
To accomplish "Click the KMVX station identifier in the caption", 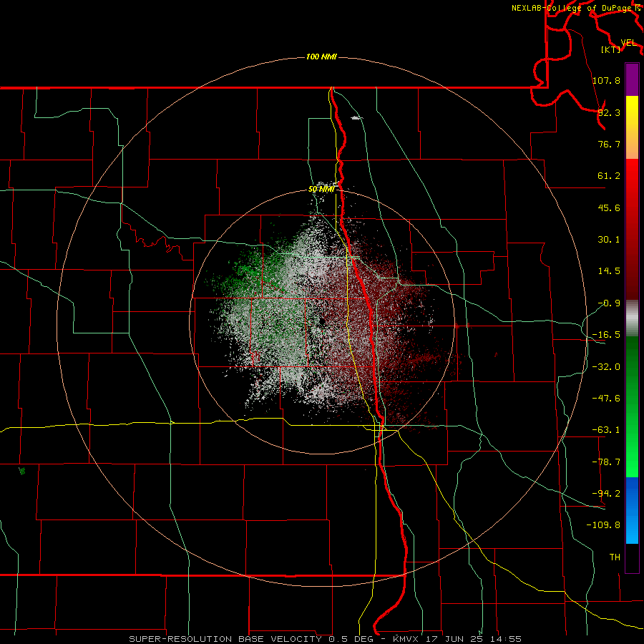I will (406, 639).
